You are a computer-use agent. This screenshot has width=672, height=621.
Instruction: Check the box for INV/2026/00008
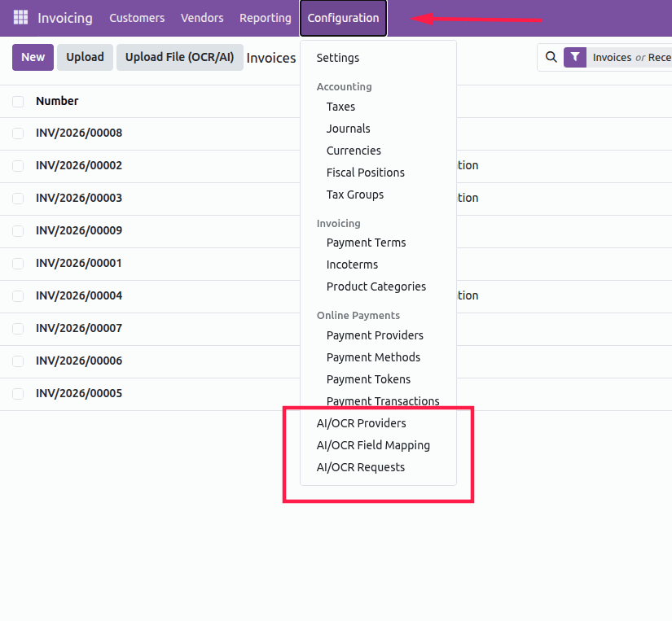click(18, 133)
